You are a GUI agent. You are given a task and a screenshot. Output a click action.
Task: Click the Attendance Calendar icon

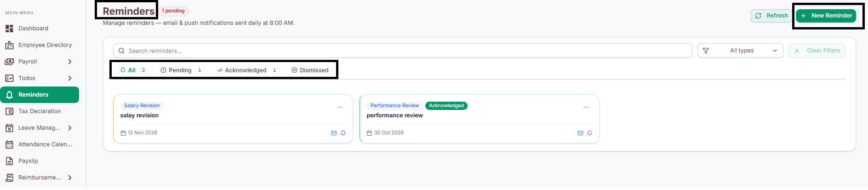9,144
